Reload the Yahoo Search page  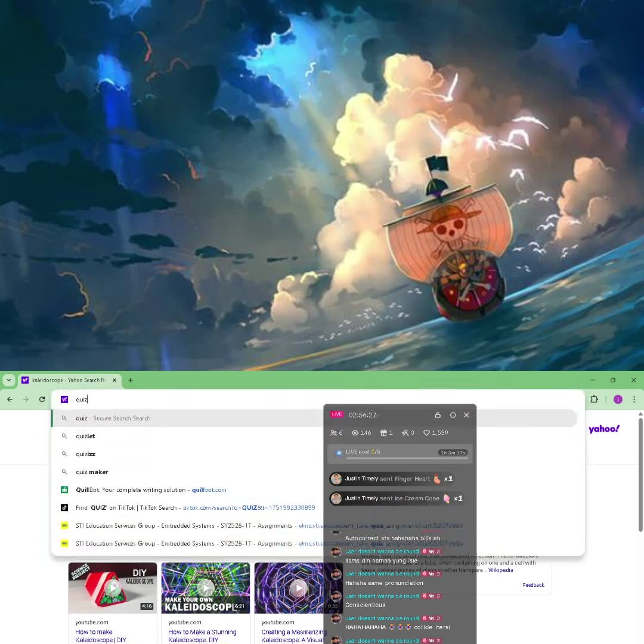[42, 400]
